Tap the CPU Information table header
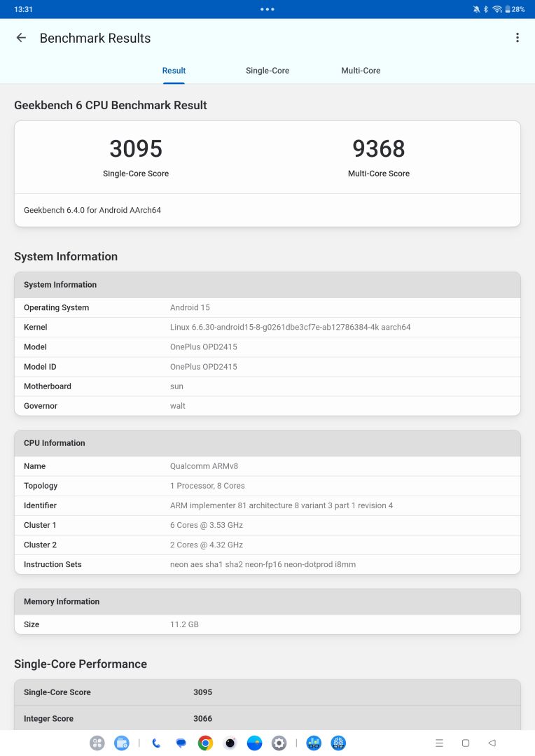Image resolution: width=535 pixels, height=756 pixels. click(267, 443)
